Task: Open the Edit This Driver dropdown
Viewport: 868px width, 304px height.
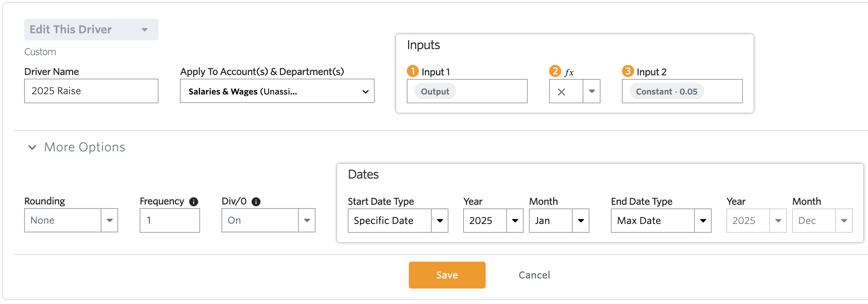Action: click(91, 30)
